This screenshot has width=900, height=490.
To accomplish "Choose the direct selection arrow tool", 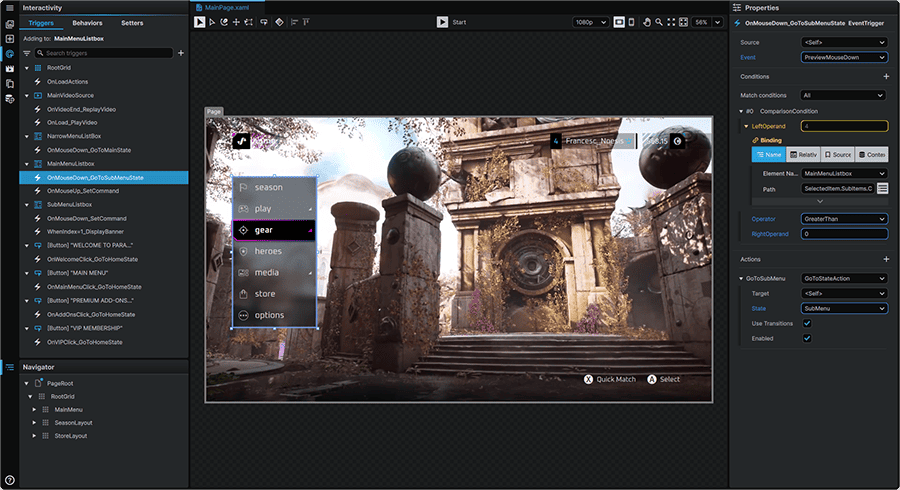I will (x=212, y=22).
